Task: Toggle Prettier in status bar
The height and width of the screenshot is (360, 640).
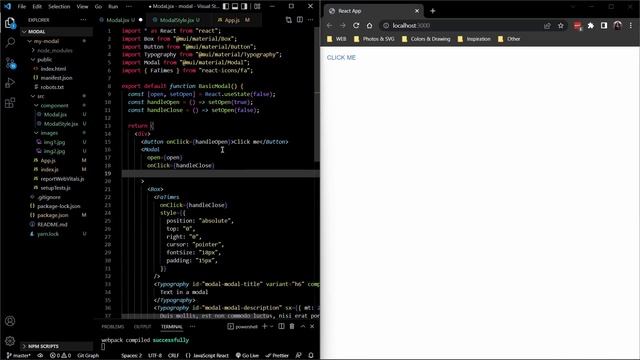Action: click(x=277, y=356)
